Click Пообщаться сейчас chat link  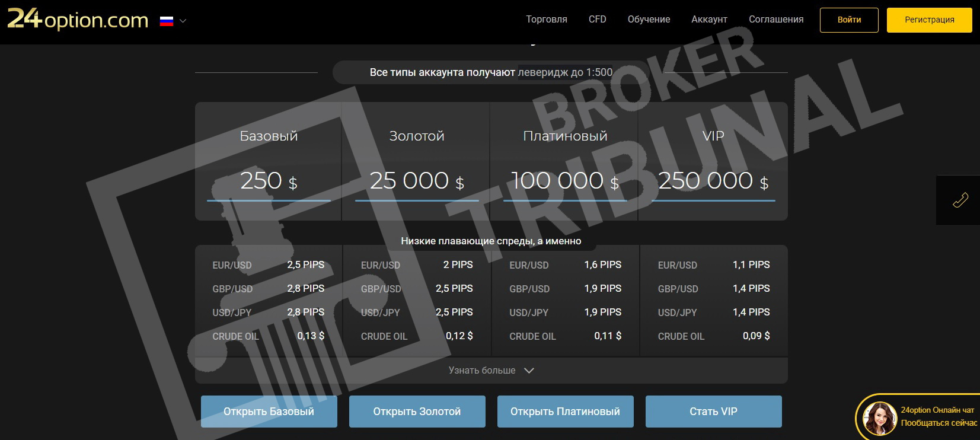click(939, 423)
